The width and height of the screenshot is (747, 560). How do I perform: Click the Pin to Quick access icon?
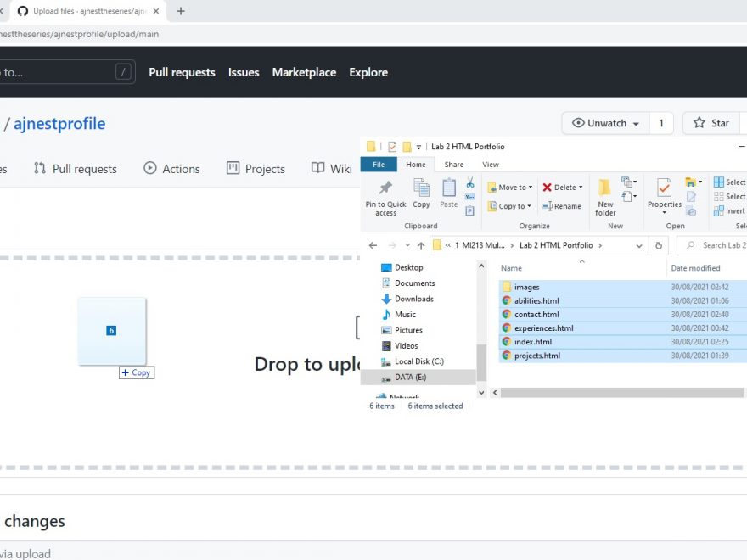(385, 188)
